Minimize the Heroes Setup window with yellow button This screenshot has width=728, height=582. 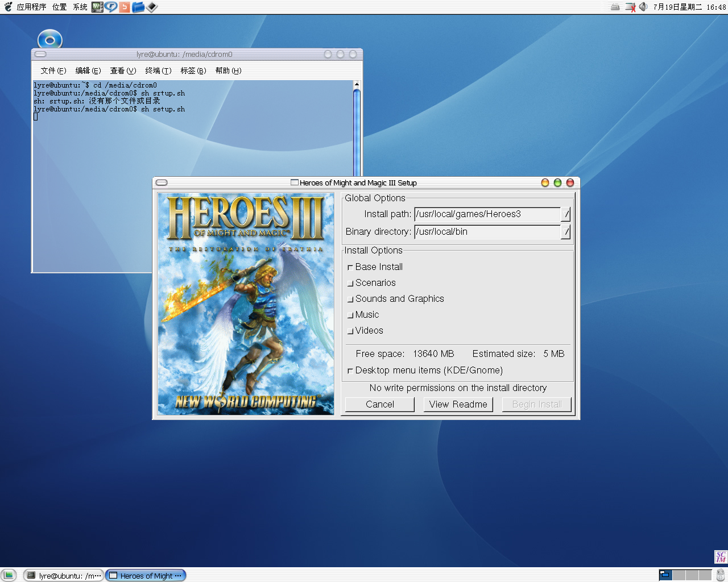coord(545,182)
